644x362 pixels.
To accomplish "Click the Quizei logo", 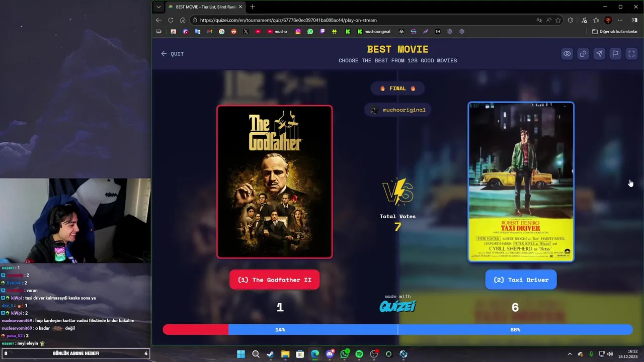I will click(397, 306).
